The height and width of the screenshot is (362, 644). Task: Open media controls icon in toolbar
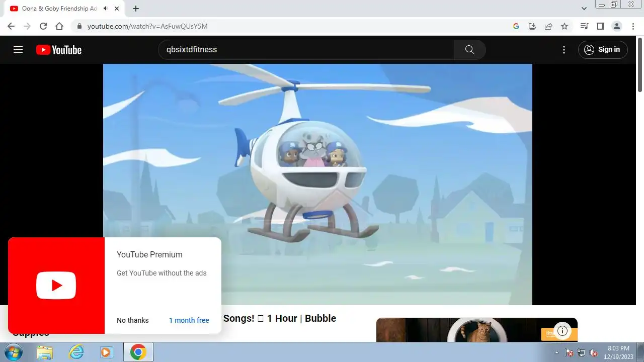pyautogui.click(x=584, y=26)
